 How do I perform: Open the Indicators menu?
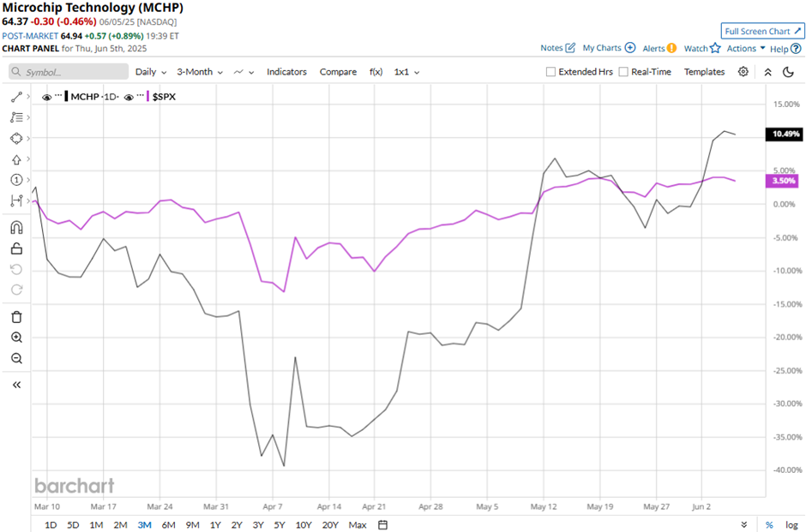click(x=286, y=72)
